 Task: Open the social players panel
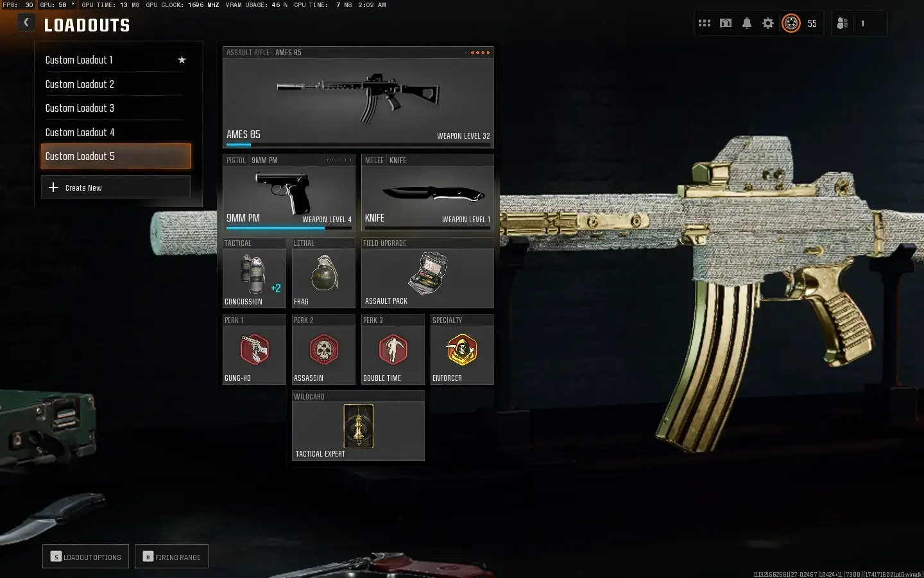[842, 23]
